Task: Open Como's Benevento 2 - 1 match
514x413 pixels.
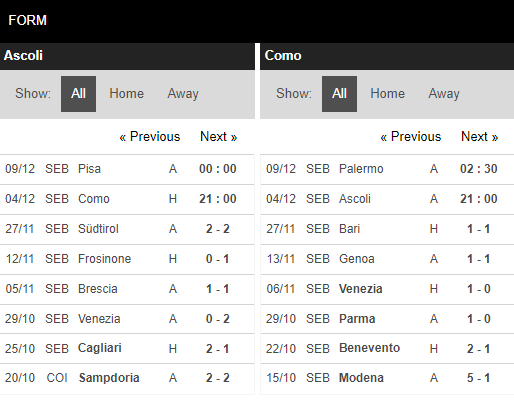Action: point(387,349)
